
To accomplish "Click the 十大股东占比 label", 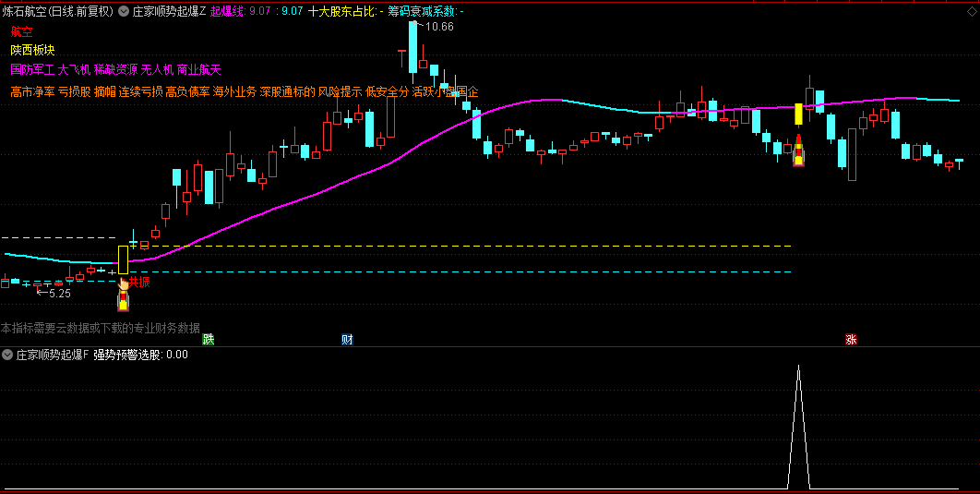I will [x=343, y=11].
